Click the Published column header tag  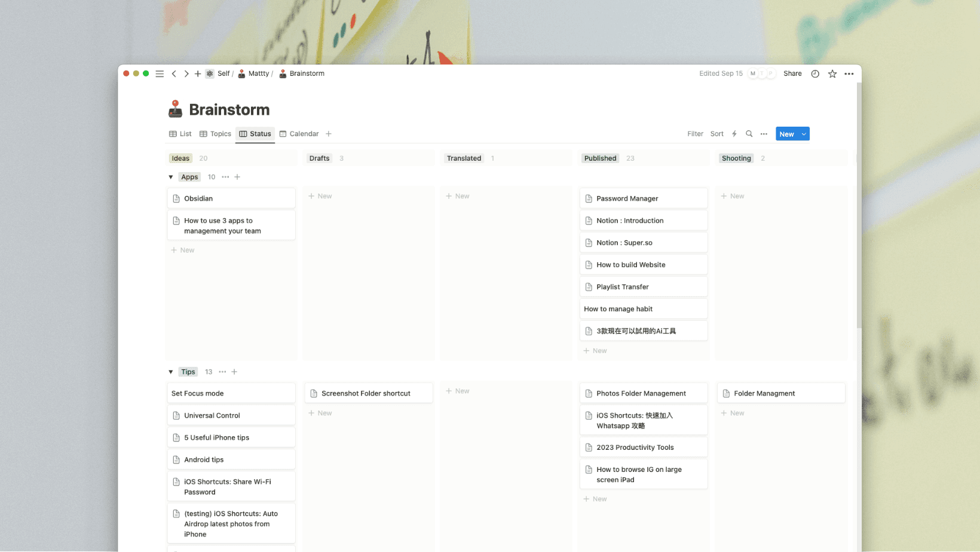tap(600, 158)
